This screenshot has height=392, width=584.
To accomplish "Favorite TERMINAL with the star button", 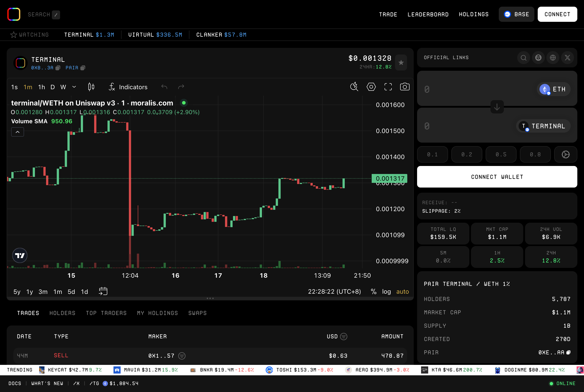I will (401, 63).
